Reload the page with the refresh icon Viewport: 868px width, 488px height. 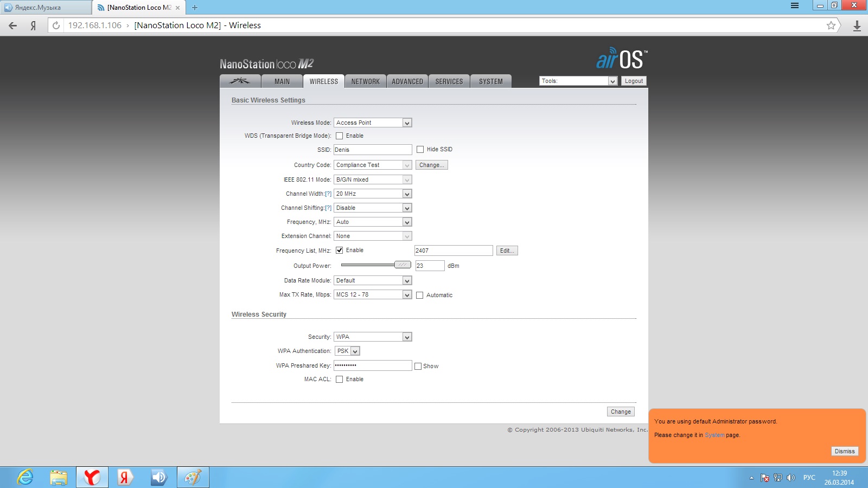tap(56, 25)
